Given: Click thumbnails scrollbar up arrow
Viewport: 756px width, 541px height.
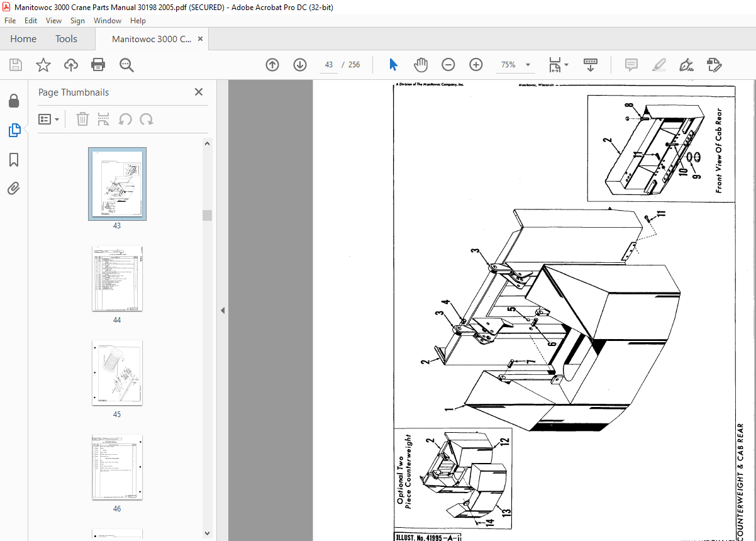Looking at the screenshot, I should pos(207,143).
